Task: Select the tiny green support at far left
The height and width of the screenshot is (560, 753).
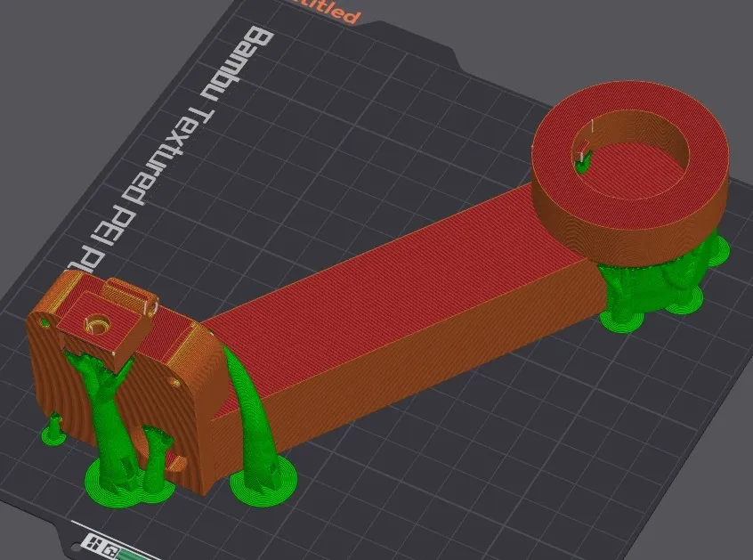Action: (x=53, y=430)
